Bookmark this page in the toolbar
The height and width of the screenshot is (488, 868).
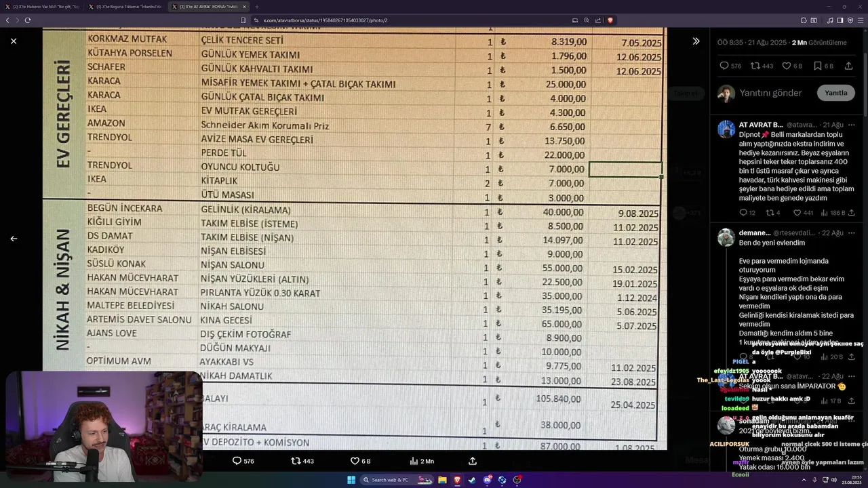point(243,20)
